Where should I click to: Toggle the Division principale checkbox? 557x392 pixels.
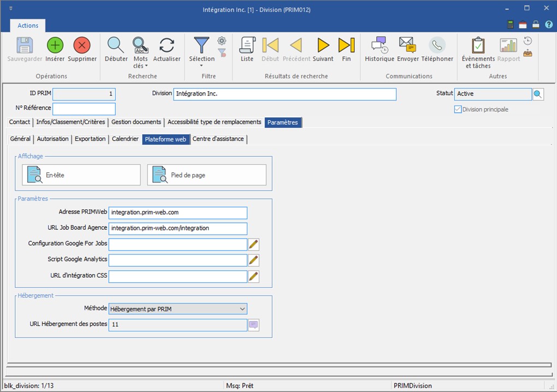458,110
